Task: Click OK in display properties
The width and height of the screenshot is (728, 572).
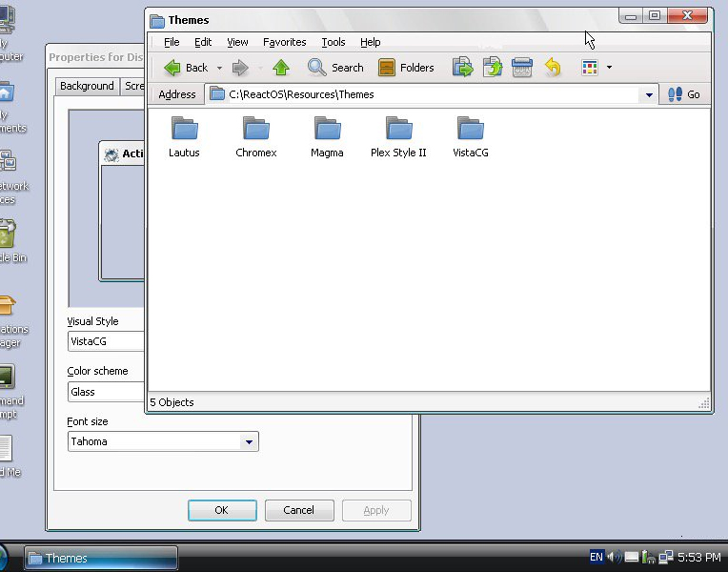Action: pyautogui.click(x=222, y=510)
